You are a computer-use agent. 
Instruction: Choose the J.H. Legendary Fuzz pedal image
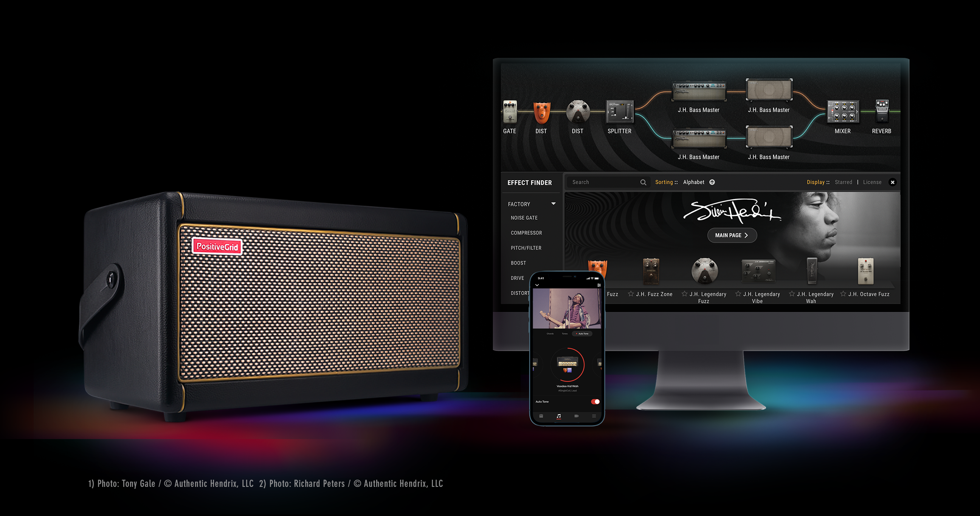[x=705, y=271]
